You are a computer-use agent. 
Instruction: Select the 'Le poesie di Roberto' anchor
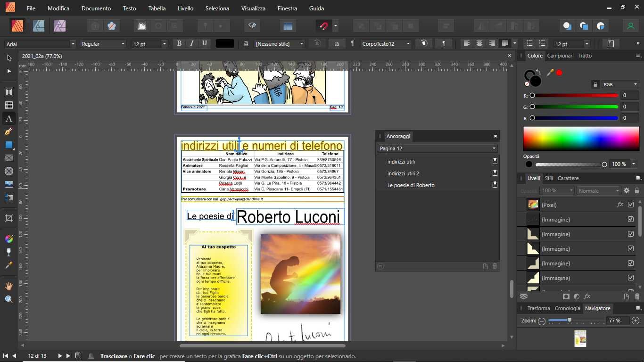411,185
